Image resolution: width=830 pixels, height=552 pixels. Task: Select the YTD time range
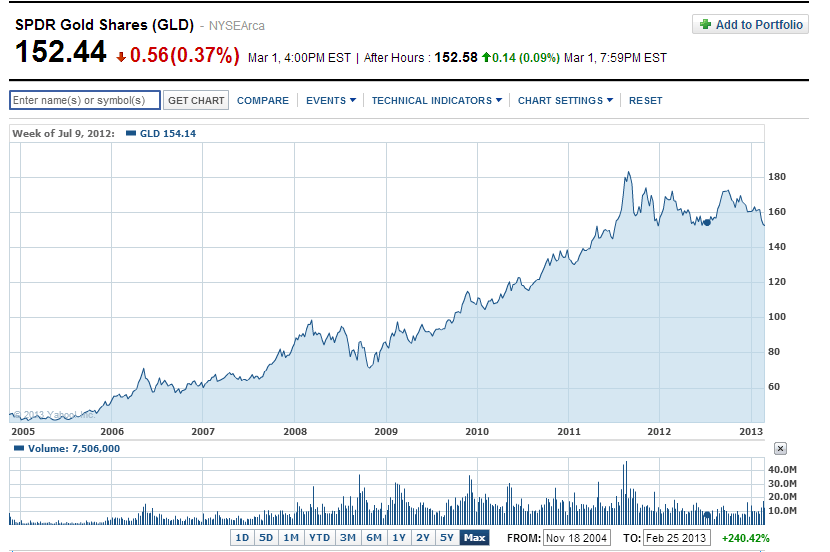tap(319, 538)
